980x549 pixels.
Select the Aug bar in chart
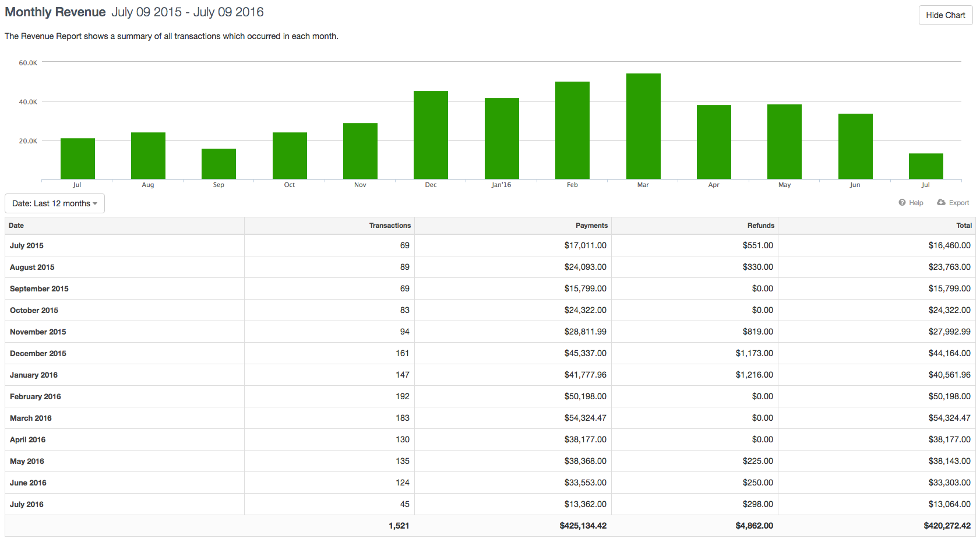(148, 156)
